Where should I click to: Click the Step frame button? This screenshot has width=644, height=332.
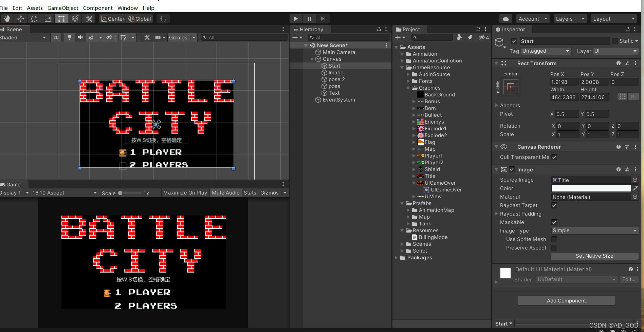(x=323, y=19)
